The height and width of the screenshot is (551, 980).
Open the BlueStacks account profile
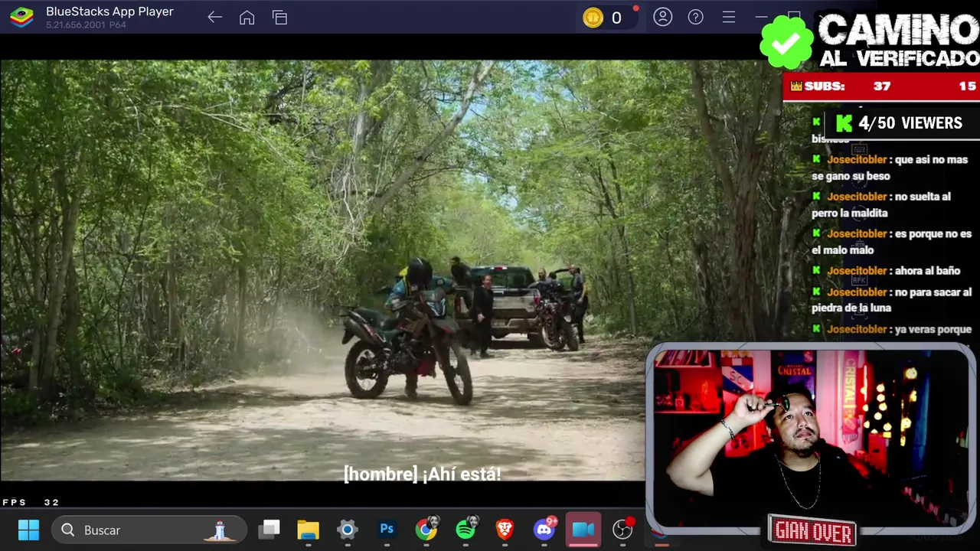663,17
